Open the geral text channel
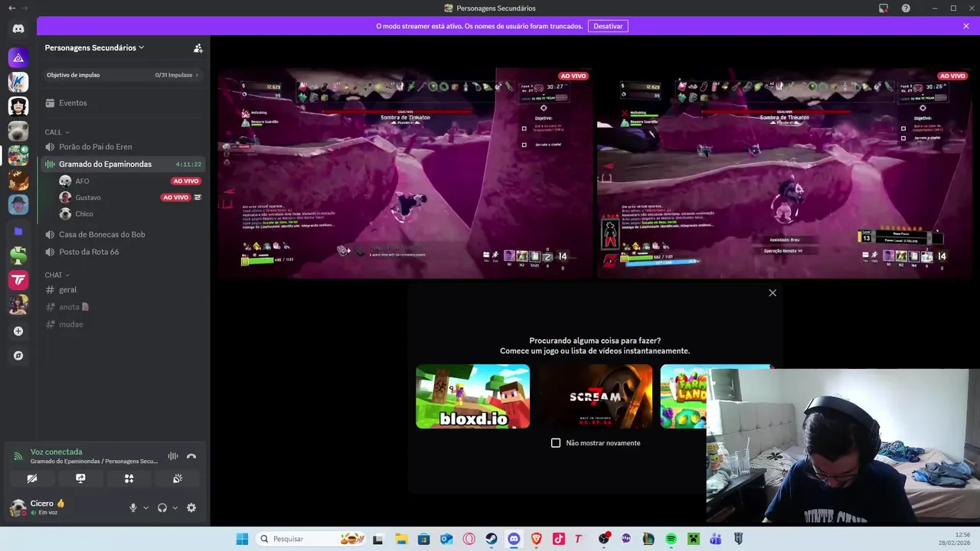 click(x=122, y=289)
